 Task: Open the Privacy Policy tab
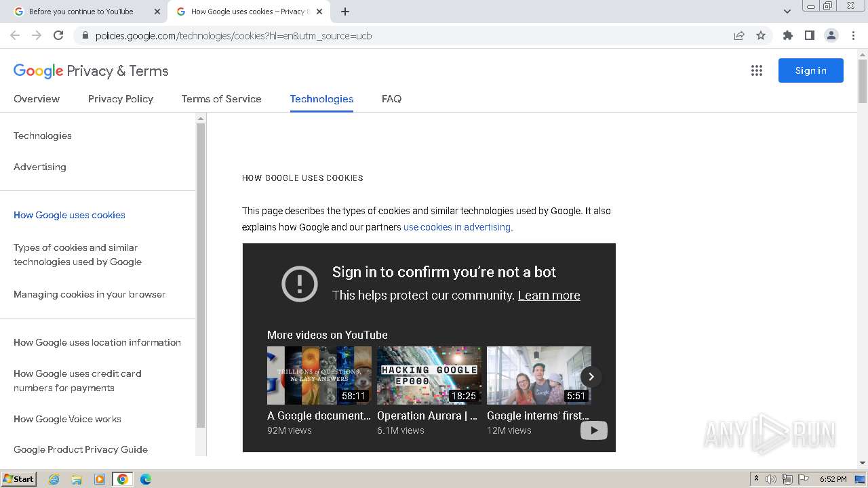[121, 99]
